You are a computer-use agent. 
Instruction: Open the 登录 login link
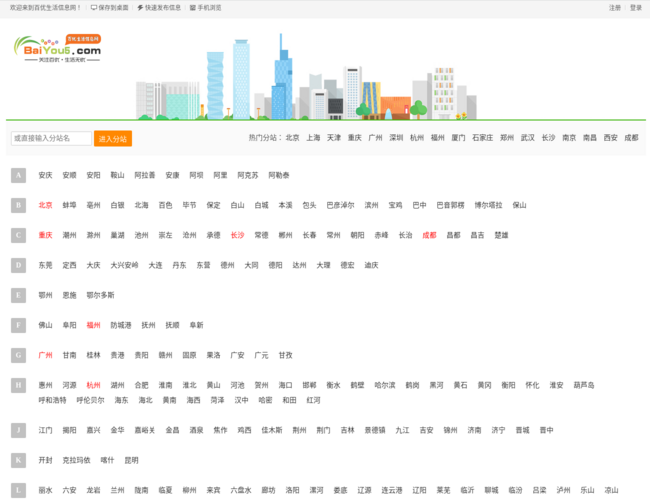coord(636,7)
